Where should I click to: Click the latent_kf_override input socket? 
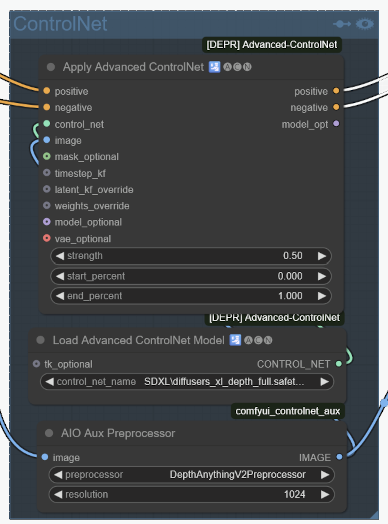click(47, 189)
